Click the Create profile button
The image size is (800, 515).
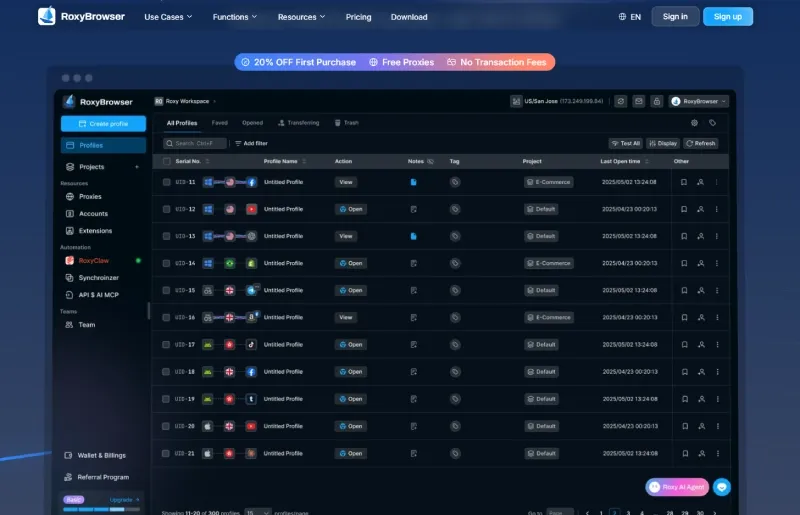coord(103,124)
